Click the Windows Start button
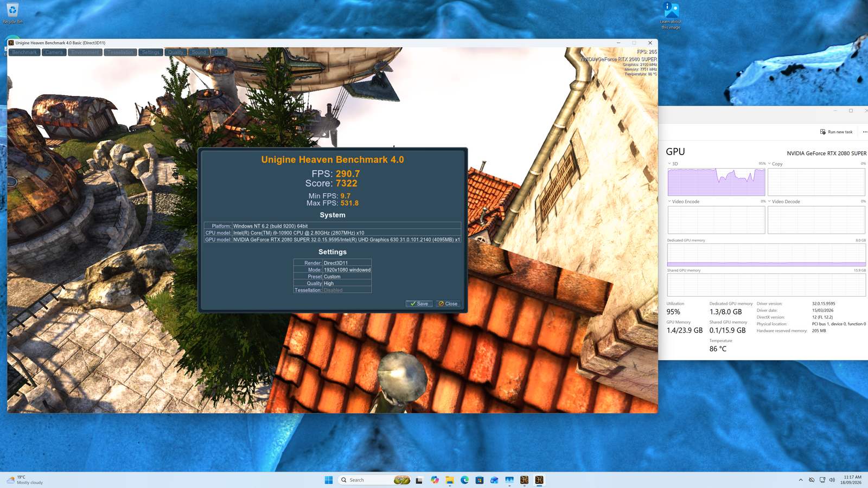The height and width of the screenshot is (488, 868). [328, 480]
